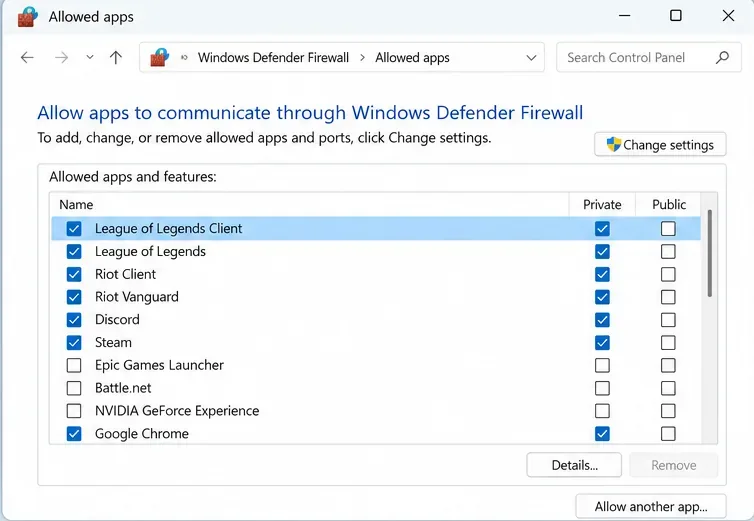Expand address bar history dropdown
The image size is (754, 521).
(531, 58)
